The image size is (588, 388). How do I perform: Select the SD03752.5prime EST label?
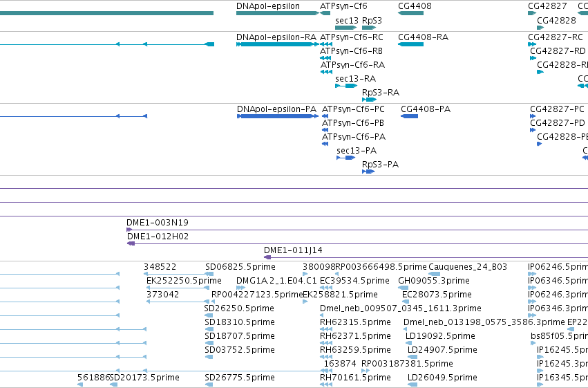pos(240,350)
